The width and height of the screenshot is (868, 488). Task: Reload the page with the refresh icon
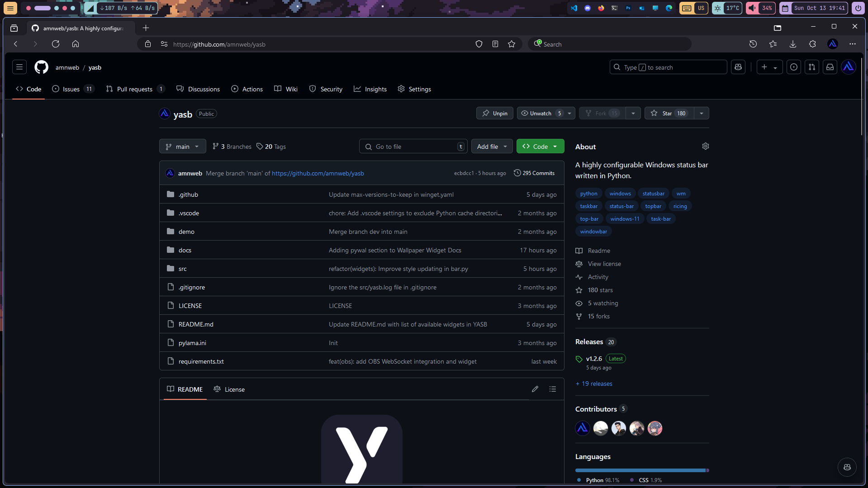(x=56, y=44)
